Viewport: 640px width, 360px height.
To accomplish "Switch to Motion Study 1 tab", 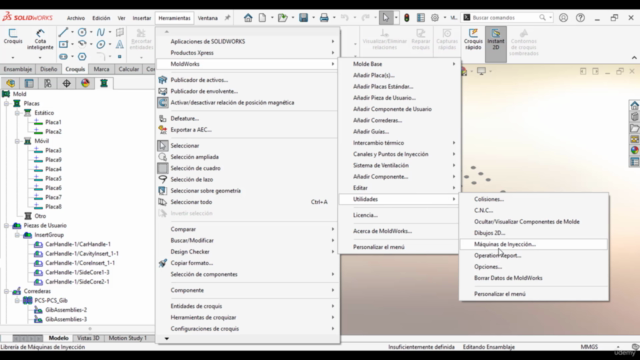I will 127,338.
